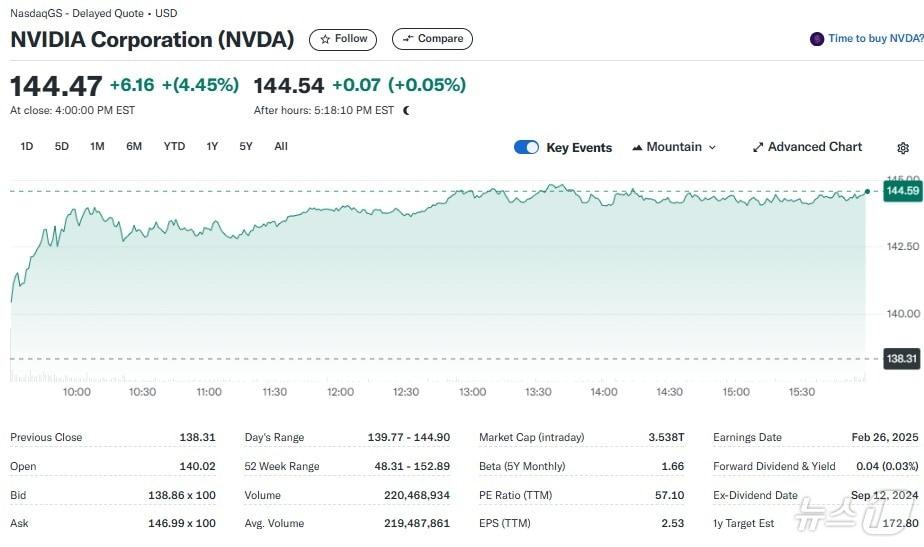Screen dimensions: 924x547
Task: Click the 144.59 current price marker
Action: point(902,190)
